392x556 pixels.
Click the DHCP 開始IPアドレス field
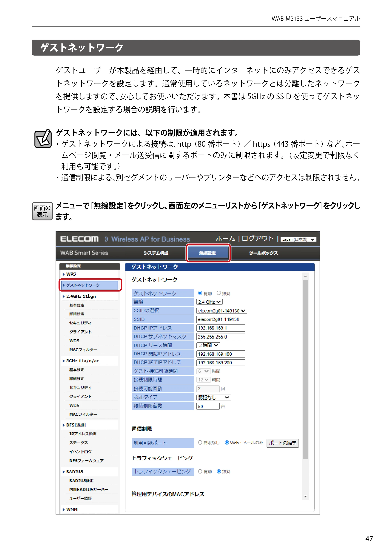[220, 354]
